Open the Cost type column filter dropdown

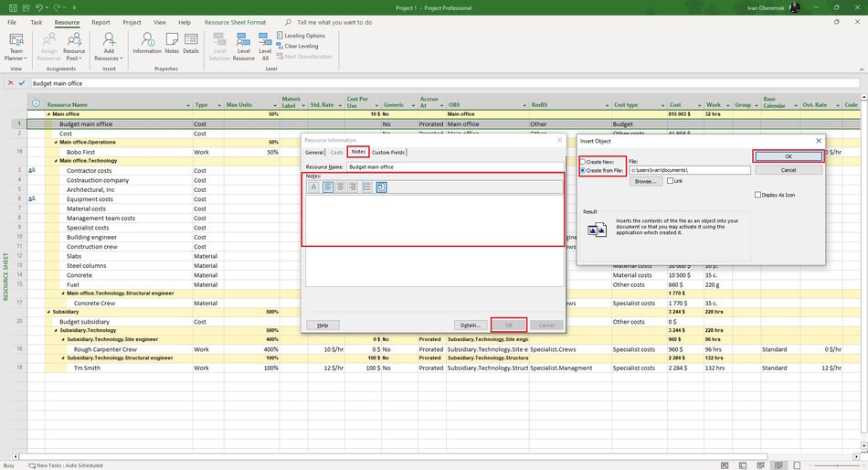coord(662,105)
